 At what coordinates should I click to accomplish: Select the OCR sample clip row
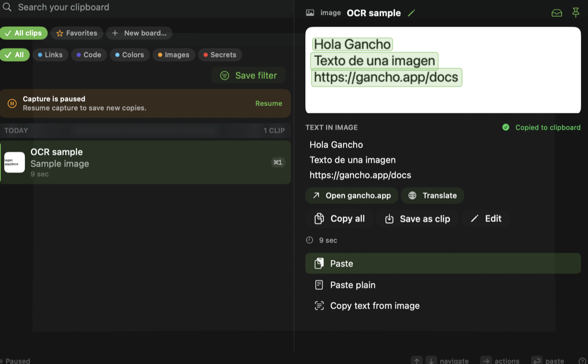pos(146,163)
